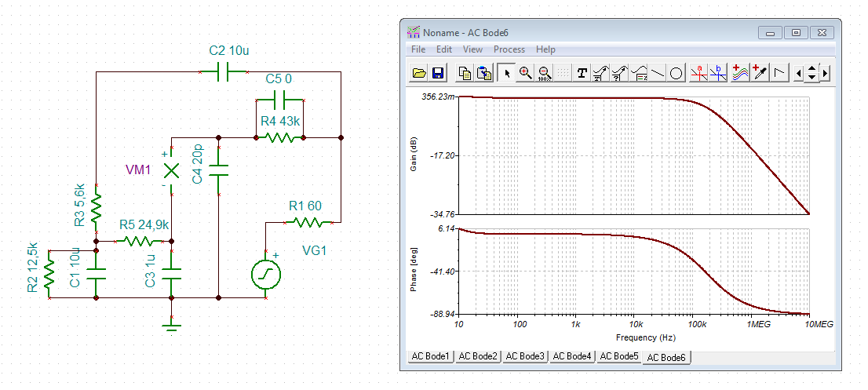The height and width of the screenshot is (390, 868).
Task: Click the Open file folder icon
Action: 420,73
